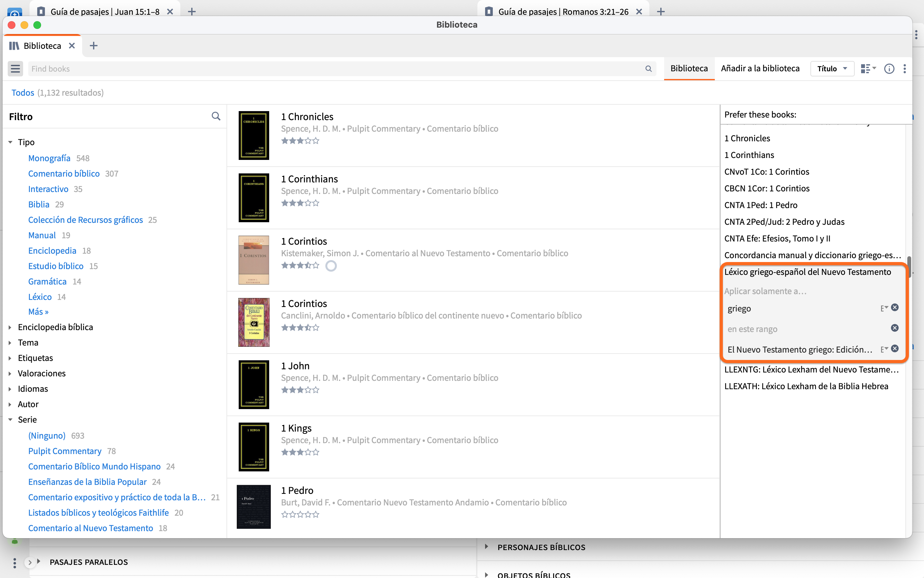This screenshot has width=924, height=578.
Task: Expand the Enciclopedia bíblica filter
Action: pyautogui.click(x=10, y=327)
